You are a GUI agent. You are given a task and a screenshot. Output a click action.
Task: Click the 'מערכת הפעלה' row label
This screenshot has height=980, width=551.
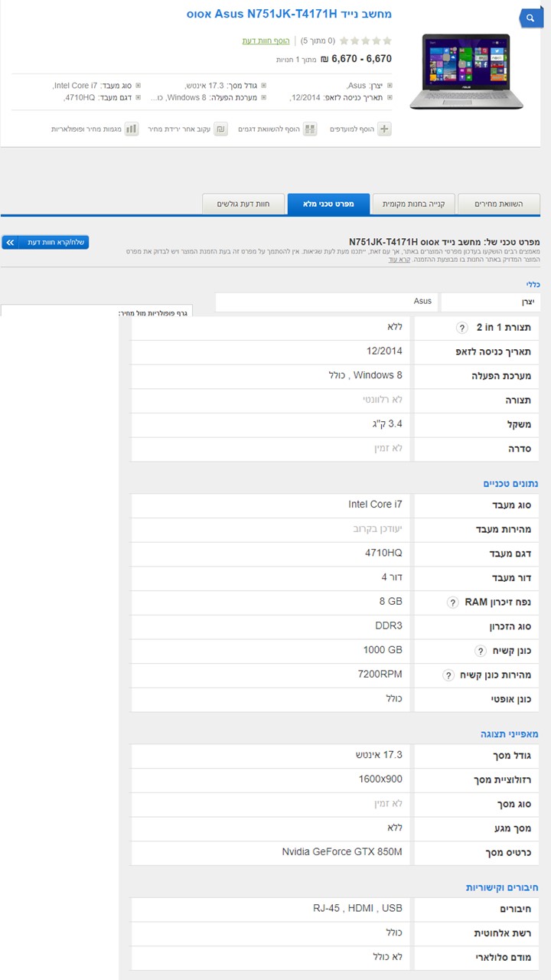tap(501, 377)
